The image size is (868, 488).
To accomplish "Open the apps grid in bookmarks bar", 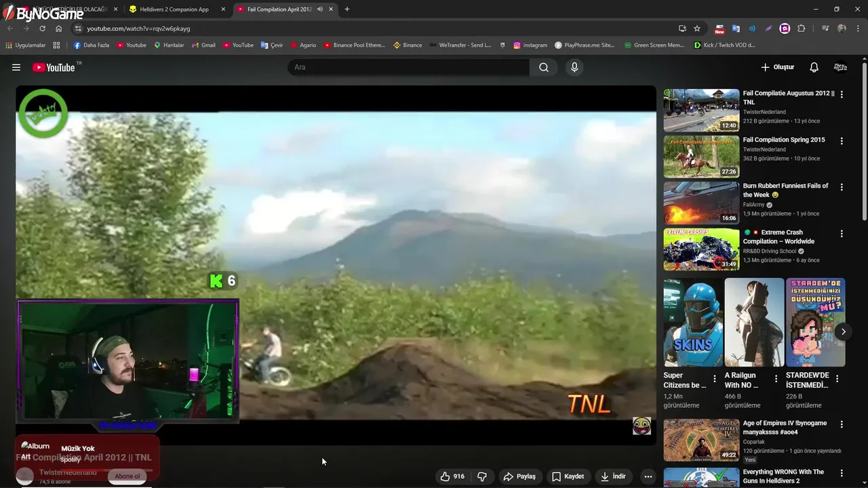I will 56,45.
